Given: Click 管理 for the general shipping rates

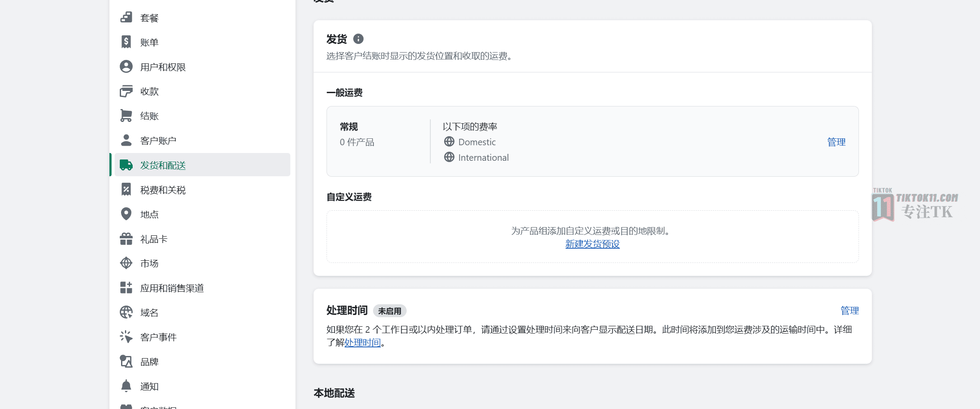Looking at the screenshot, I should click(836, 142).
